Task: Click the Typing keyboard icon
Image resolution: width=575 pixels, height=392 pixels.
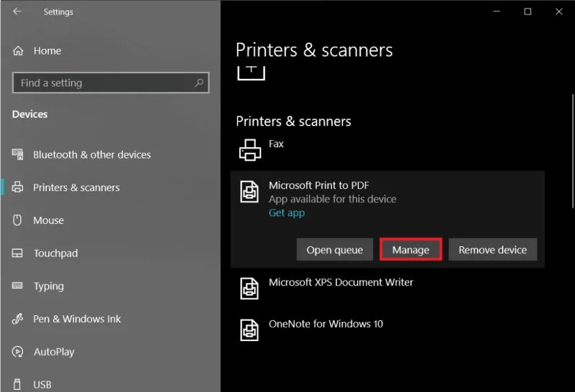Action: click(x=17, y=286)
